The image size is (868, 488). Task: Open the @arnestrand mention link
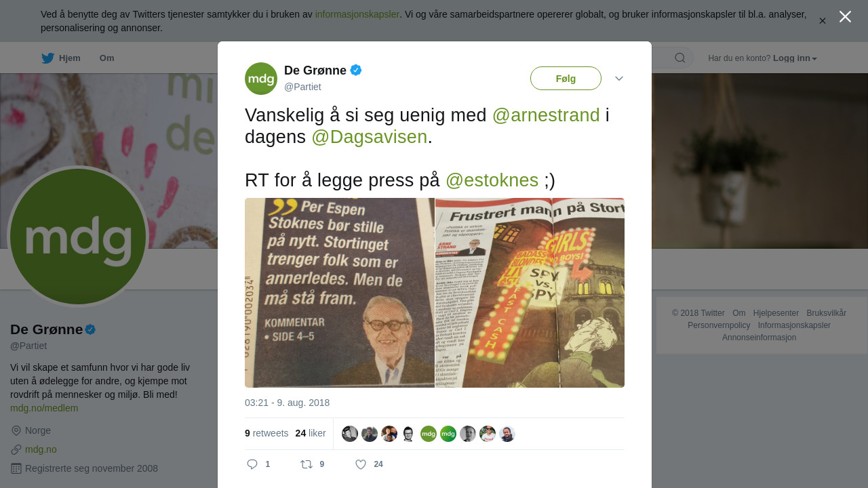click(x=546, y=115)
